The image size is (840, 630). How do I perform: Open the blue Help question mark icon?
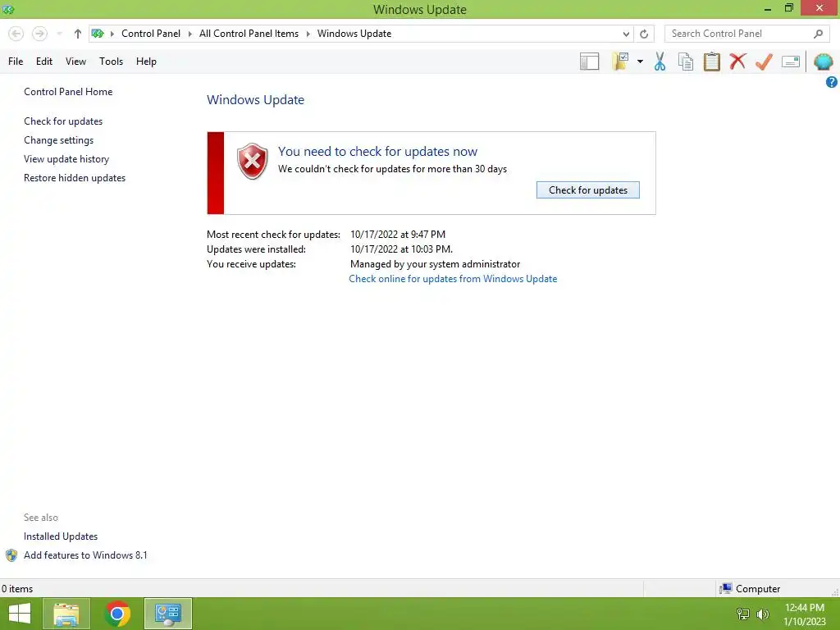click(x=832, y=82)
